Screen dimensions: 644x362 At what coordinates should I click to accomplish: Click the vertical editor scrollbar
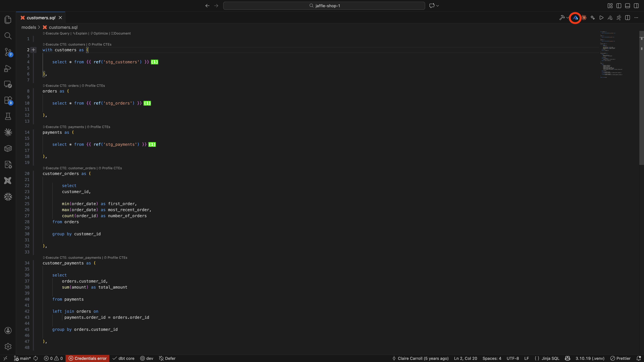641,98
